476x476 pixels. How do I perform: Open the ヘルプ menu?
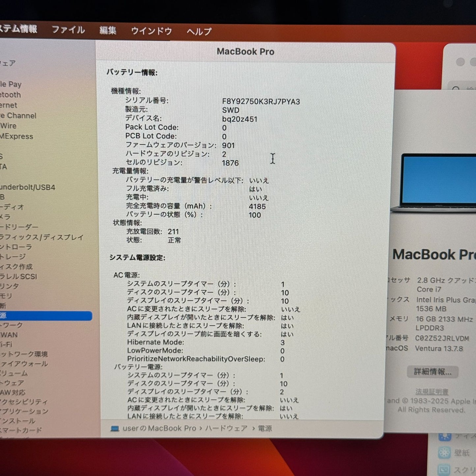click(199, 32)
